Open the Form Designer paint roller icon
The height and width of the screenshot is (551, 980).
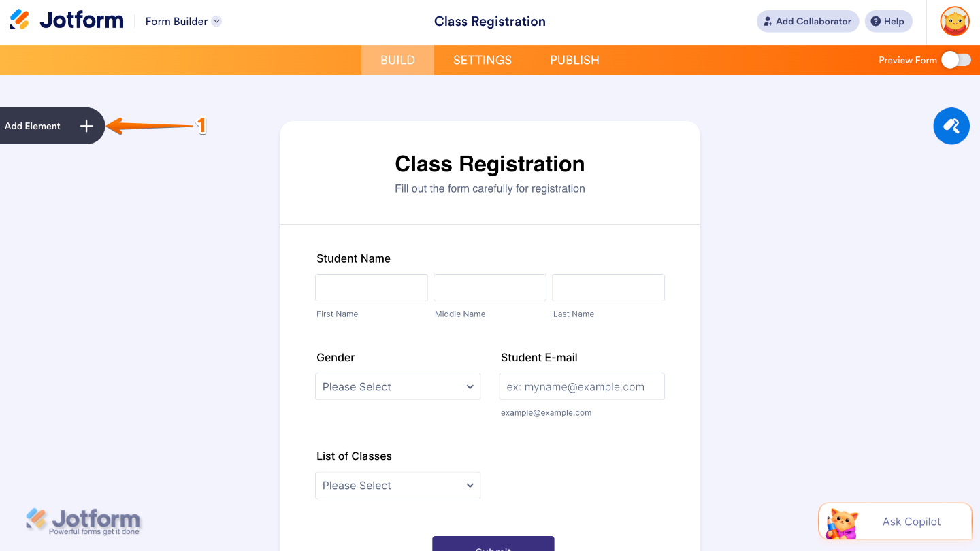(x=951, y=126)
